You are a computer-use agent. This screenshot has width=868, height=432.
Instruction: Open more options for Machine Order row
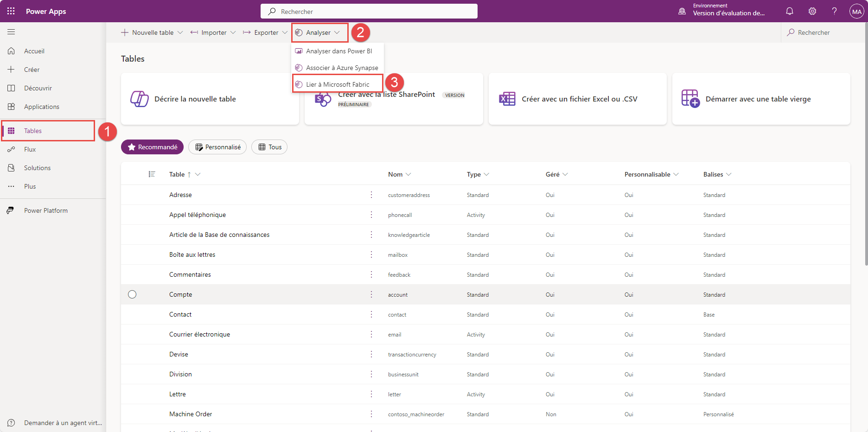click(371, 414)
